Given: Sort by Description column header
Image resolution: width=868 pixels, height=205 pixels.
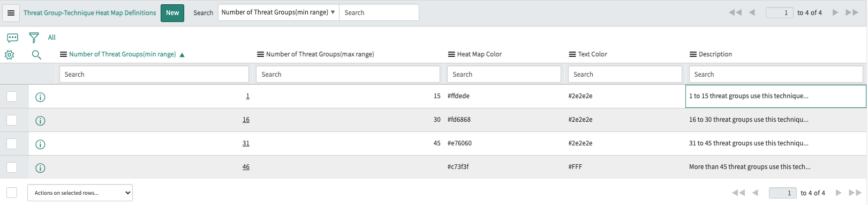Looking at the screenshot, I should coord(715,54).
